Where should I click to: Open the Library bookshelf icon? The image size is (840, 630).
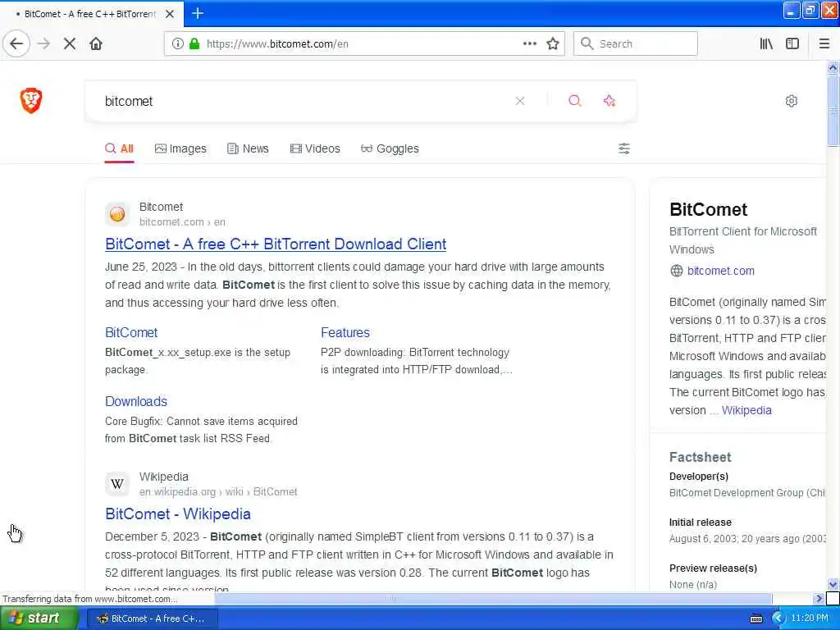[x=766, y=43]
